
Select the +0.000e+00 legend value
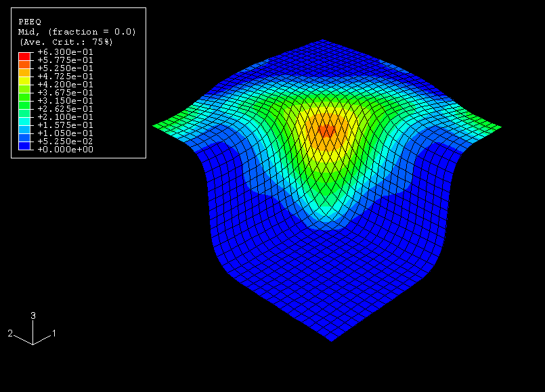point(66,150)
